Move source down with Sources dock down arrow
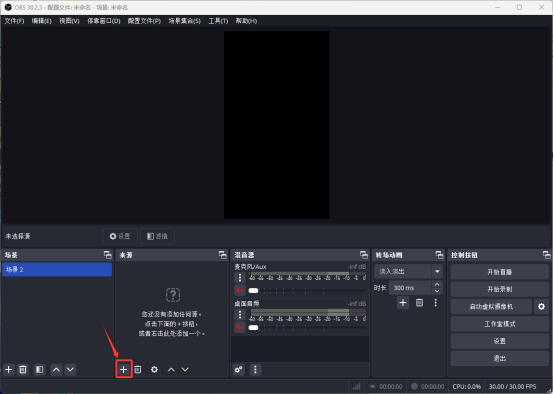Viewport: 554px width, 394px height. tap(185, 370)
